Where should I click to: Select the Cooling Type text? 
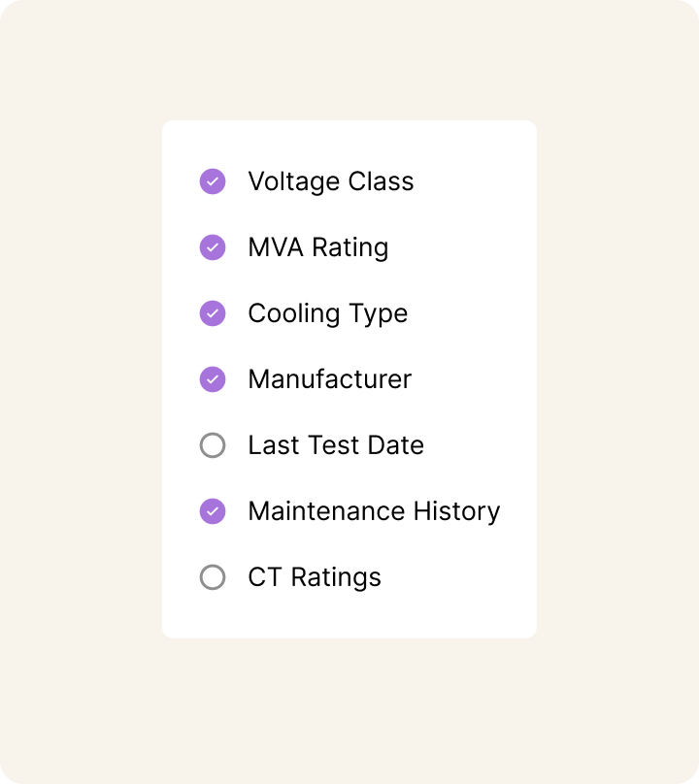328,312
